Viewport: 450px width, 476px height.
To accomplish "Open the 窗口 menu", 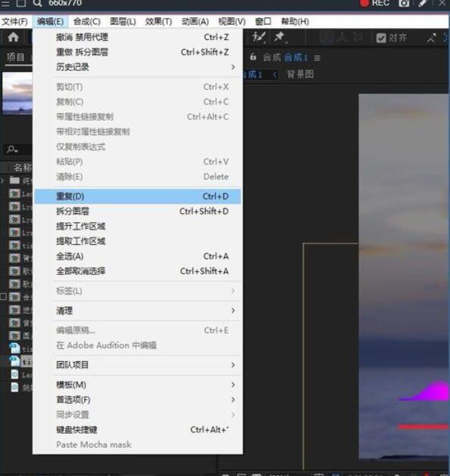I will pyautogui.click(x=263, y=22).
